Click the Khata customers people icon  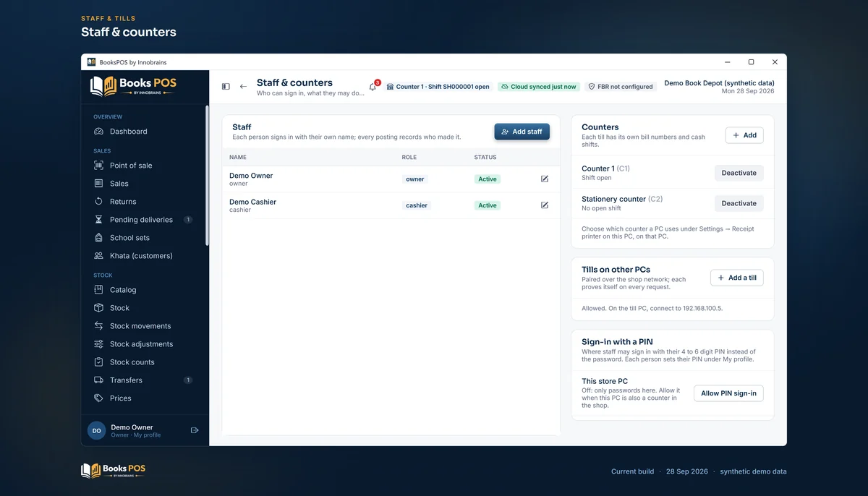(98, 256)
